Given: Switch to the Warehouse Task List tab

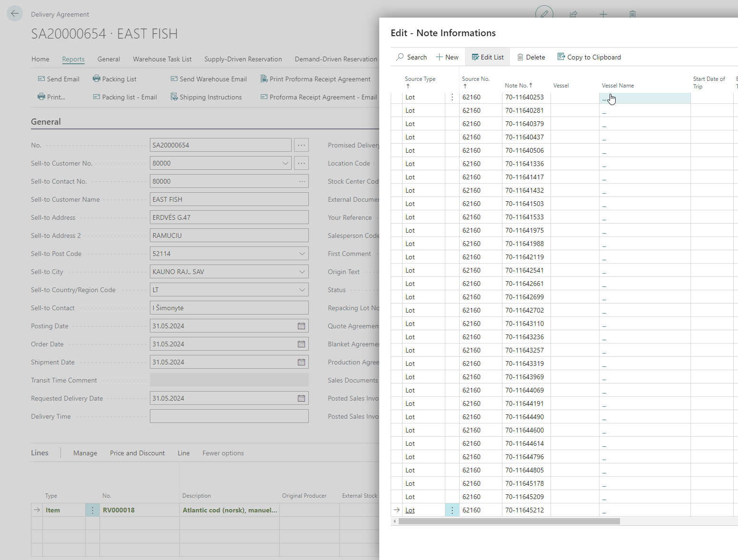Looking at the screenshot, I should tap(162, 59).
